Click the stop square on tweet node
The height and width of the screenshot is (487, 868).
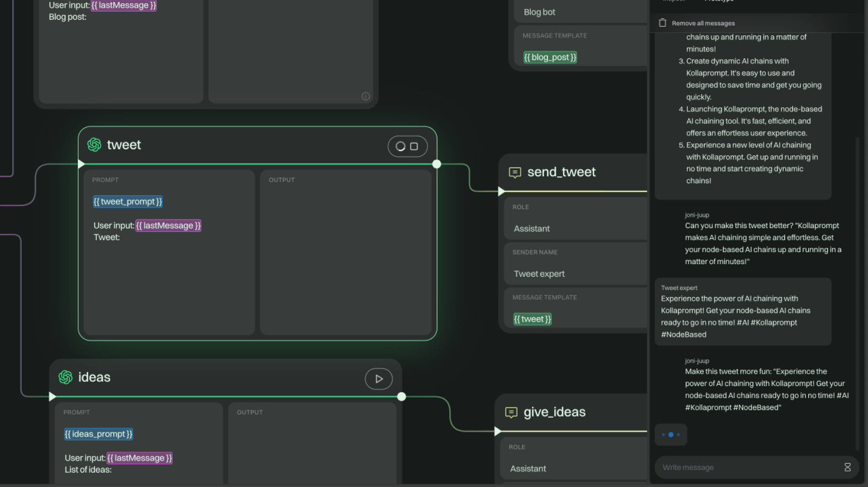point(414,147)
